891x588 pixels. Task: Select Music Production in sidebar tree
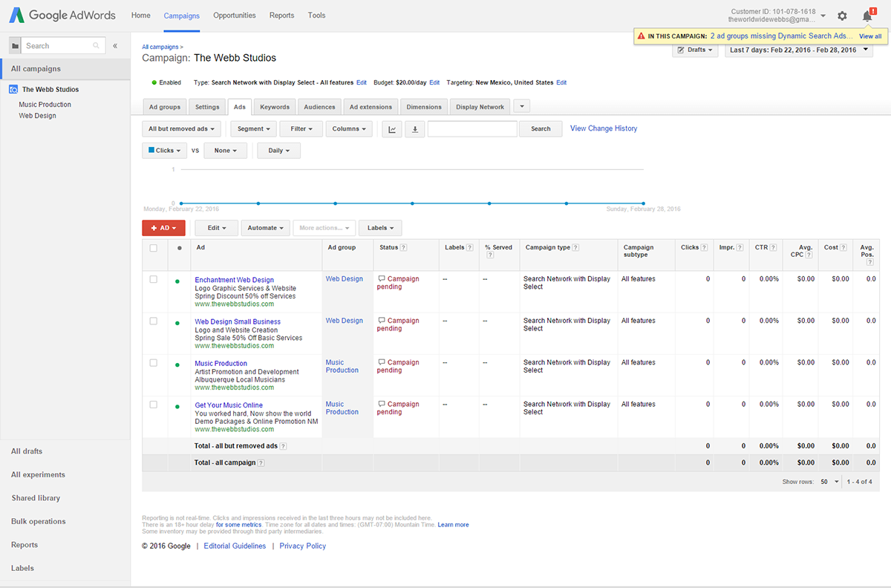pos(45,105)
